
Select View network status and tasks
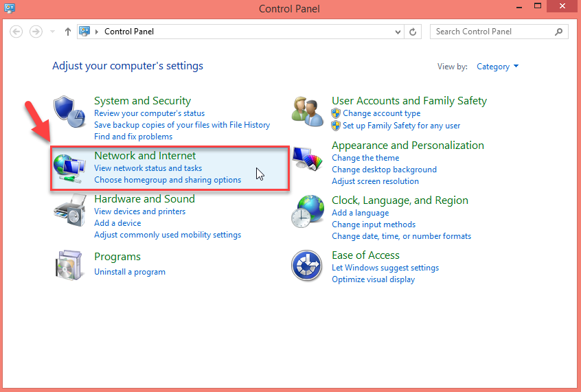tap(148, 168)
